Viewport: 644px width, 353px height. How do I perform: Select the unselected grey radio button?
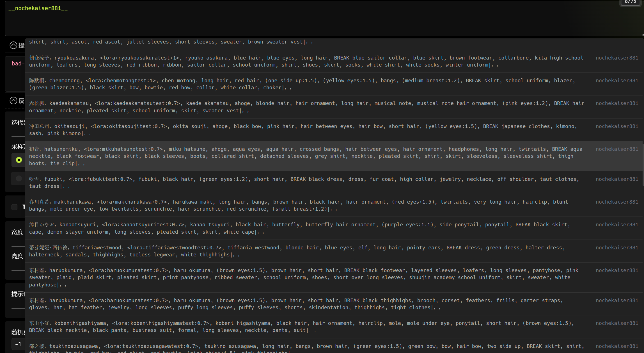(x=19, y=178)
